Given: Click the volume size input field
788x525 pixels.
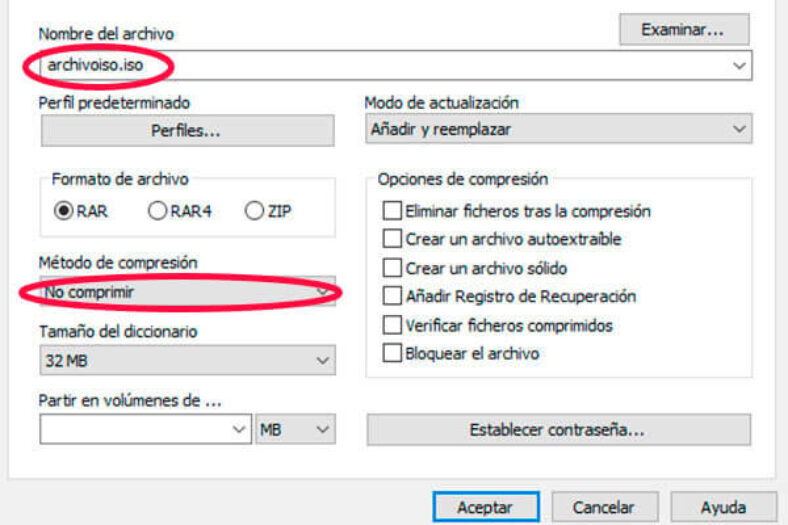Looking at the screenshot, I should [136, 429].
